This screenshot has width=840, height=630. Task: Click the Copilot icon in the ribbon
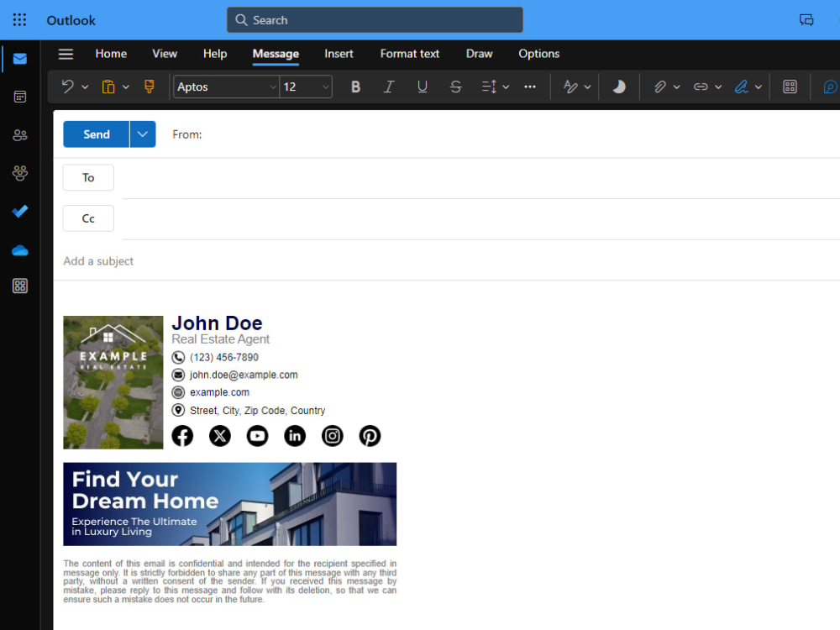tap(830, 87)
